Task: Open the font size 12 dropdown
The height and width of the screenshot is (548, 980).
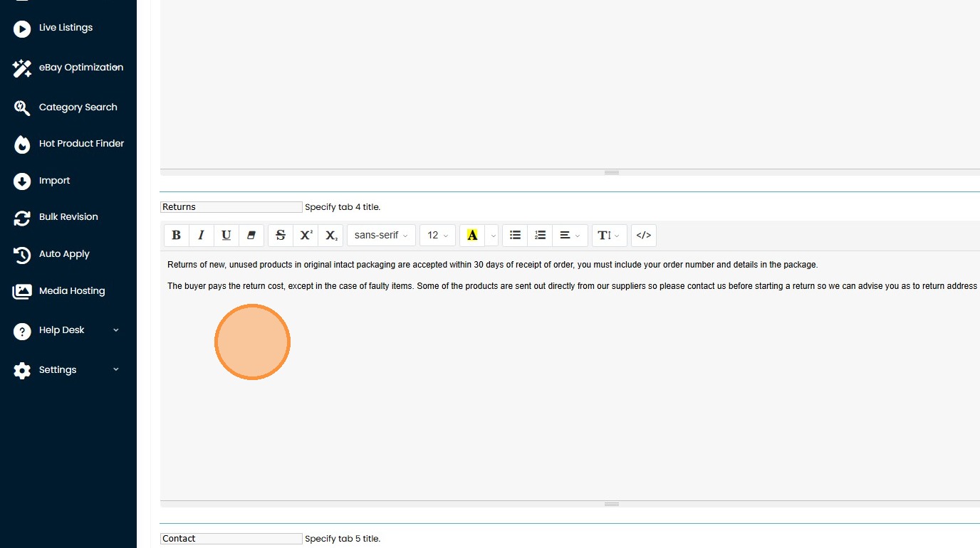Action: (x=437, y=236)
